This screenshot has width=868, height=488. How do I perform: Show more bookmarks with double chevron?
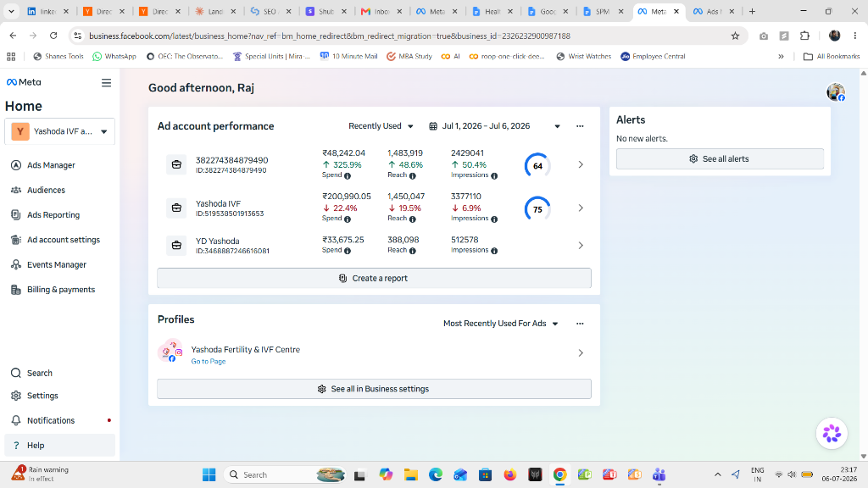[781, 57]
